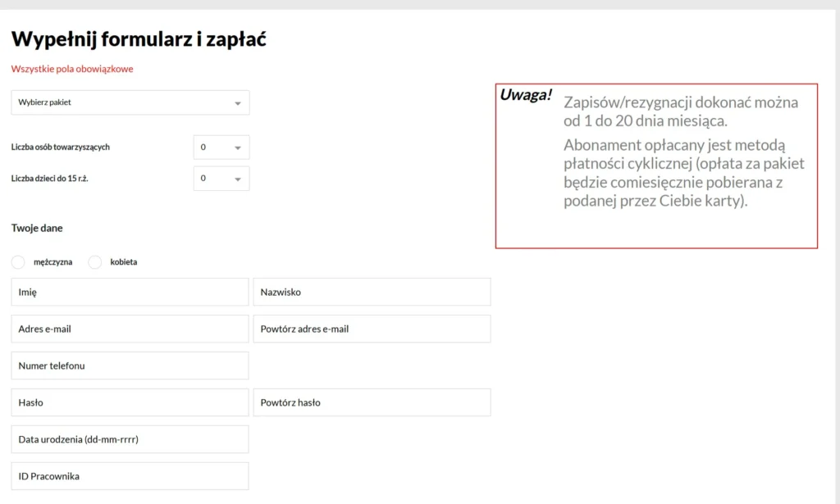
Task: Click the Twoje dane section heading
Action: (x=37, y=228)
